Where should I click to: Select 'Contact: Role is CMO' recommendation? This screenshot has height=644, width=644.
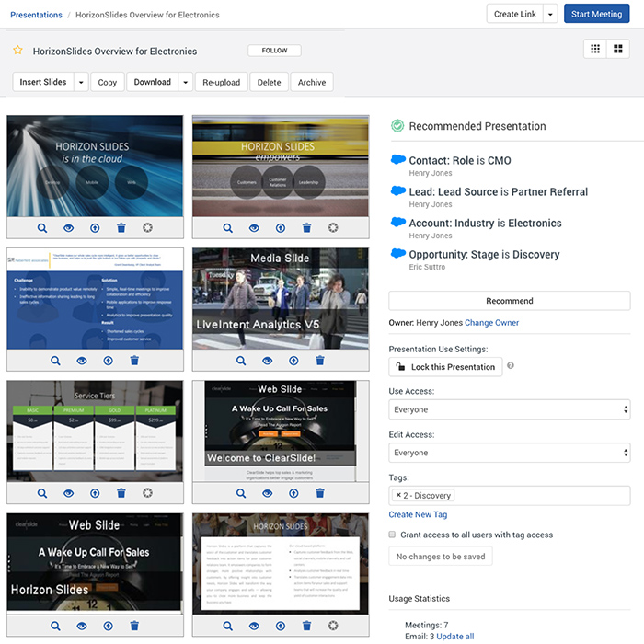click(460, 161)
